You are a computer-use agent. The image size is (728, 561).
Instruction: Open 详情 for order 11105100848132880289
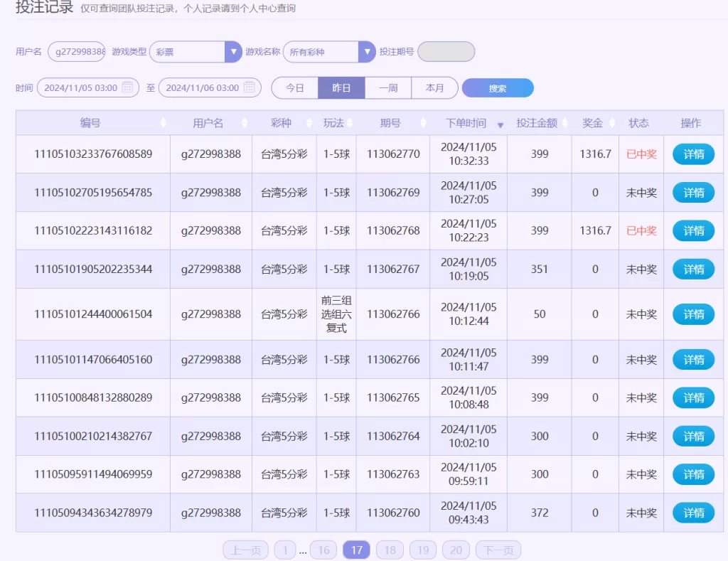coord(694,398)
